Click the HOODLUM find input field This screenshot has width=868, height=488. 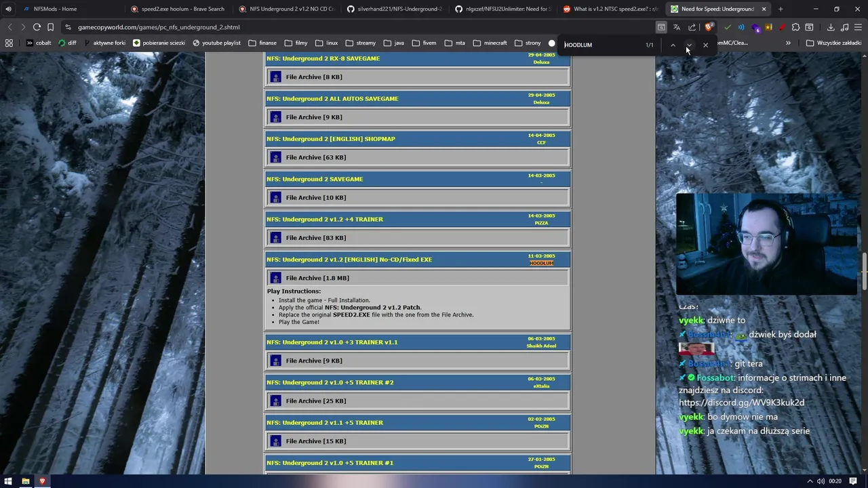(x=600, y=45)
